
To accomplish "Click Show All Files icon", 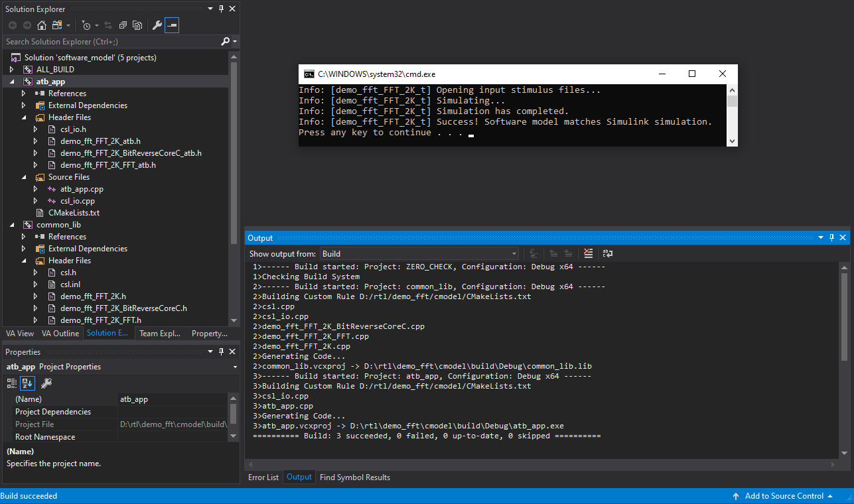I will tap(137, 25).
